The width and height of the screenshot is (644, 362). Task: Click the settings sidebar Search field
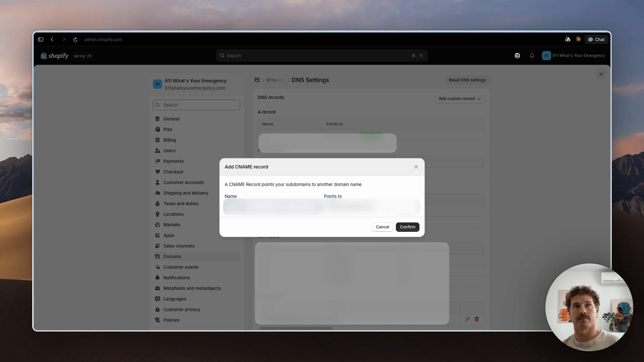(x=197, y=105)
